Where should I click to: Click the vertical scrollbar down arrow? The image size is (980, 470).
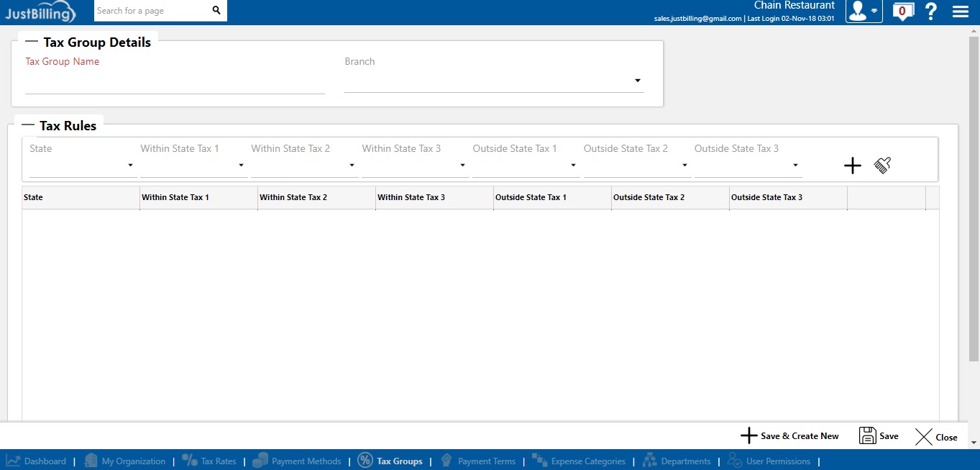tap(974, 443)
